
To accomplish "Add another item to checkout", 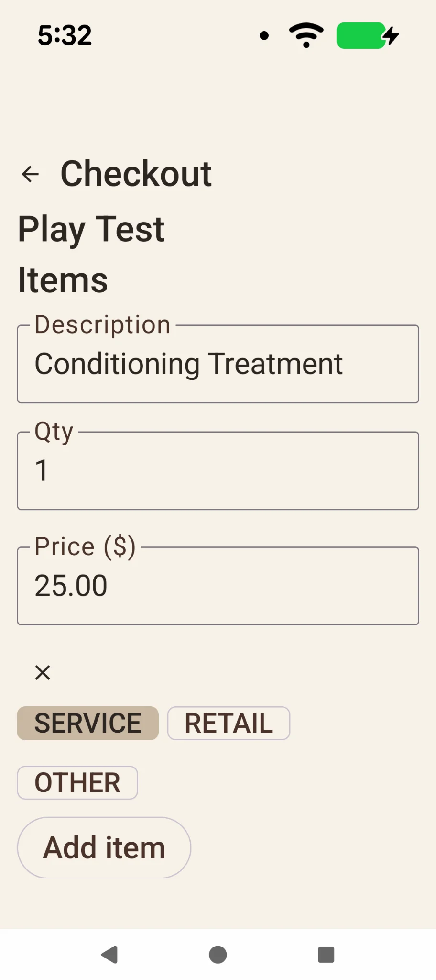I will click(x=104, y=847).
